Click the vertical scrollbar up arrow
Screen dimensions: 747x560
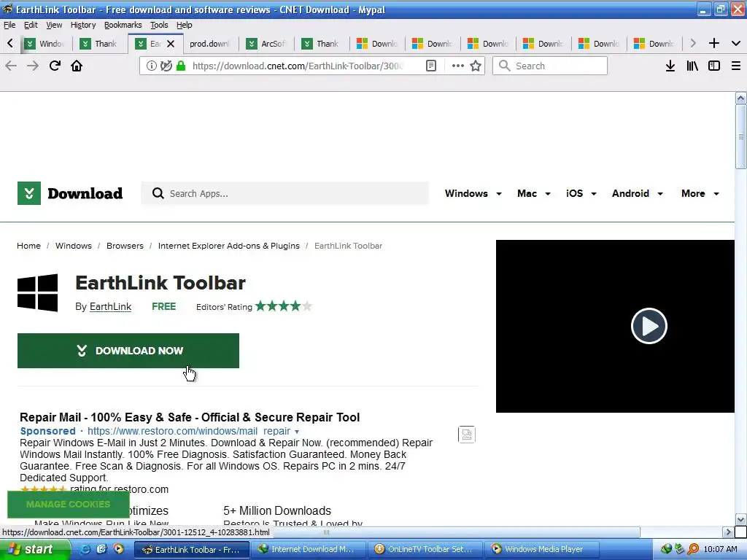(740, 98)
